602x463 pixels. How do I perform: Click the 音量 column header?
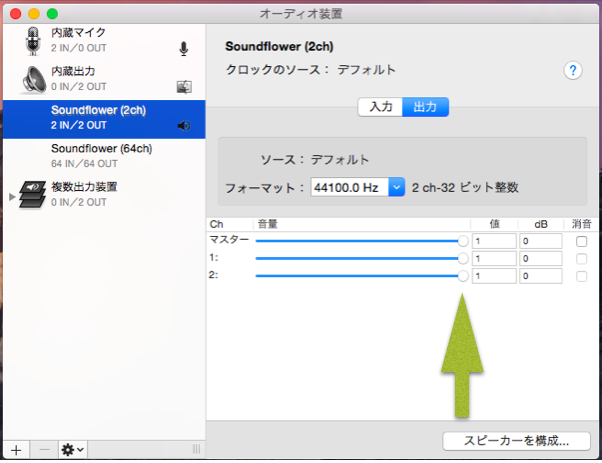click(x=268, y=224)
